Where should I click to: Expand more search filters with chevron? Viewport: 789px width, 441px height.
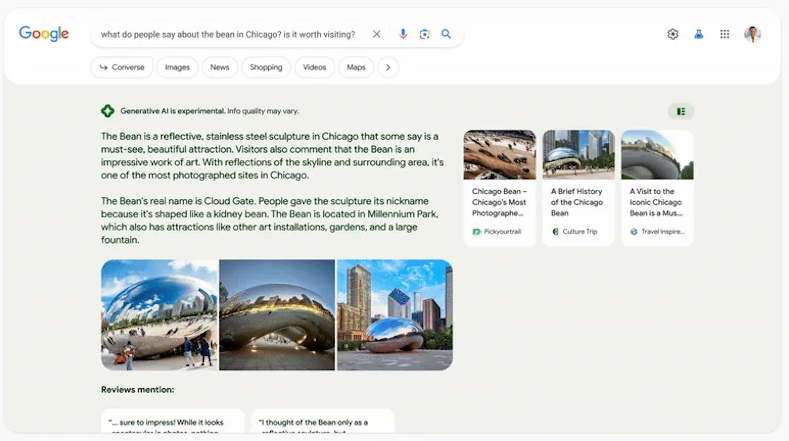[x=388, y=67]
